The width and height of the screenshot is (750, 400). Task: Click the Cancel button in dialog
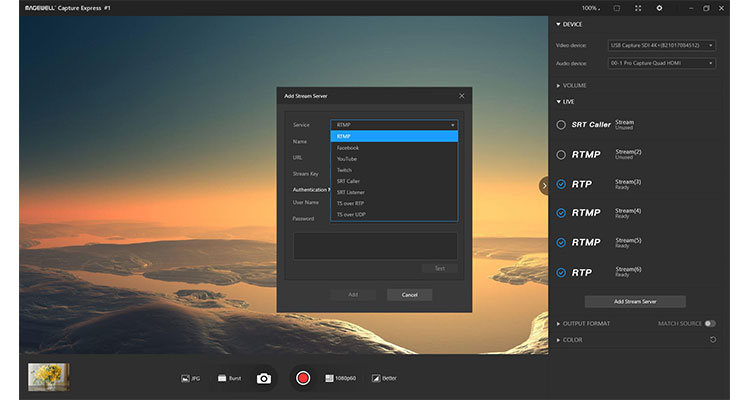(x=409, y=295)
